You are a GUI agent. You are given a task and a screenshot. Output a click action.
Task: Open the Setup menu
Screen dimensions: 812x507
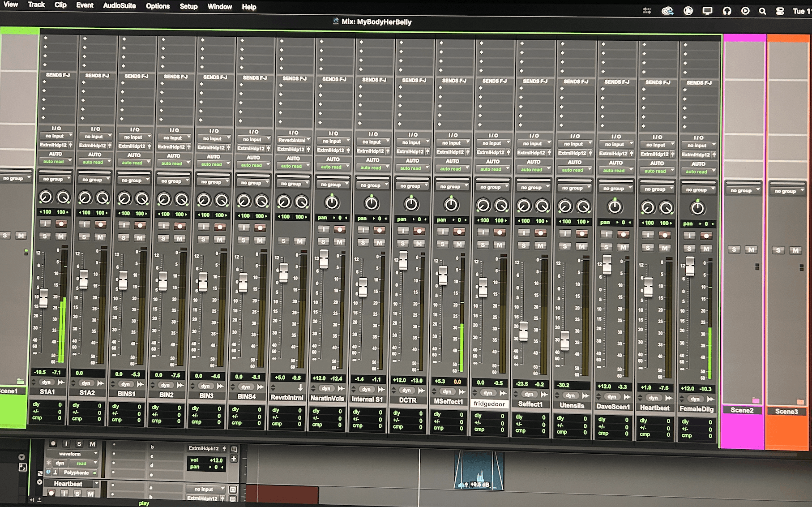pyautogui.click(x=188, y=6)
